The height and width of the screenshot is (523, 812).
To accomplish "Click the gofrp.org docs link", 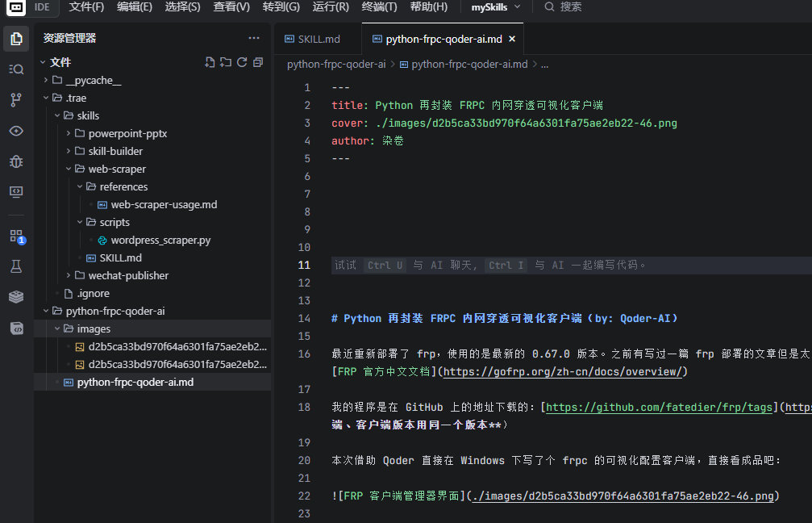I will coord(563,371).
